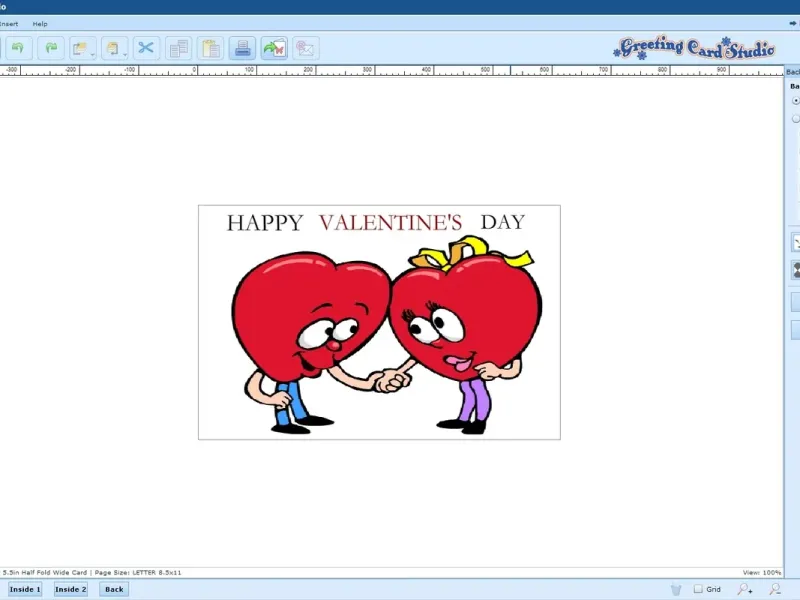This screenshot has width=800, height=600.
Task: Click the Copy icon in toolbar
Action: [x=178, y=48]
